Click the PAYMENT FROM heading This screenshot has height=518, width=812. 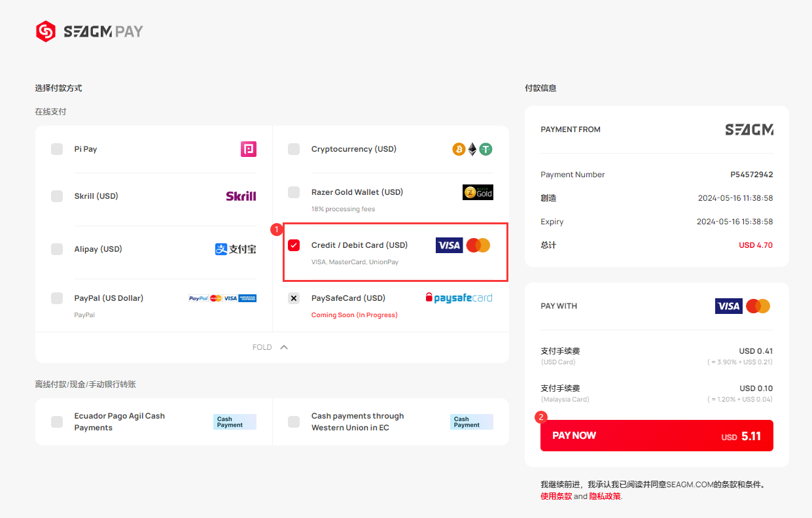571,129
